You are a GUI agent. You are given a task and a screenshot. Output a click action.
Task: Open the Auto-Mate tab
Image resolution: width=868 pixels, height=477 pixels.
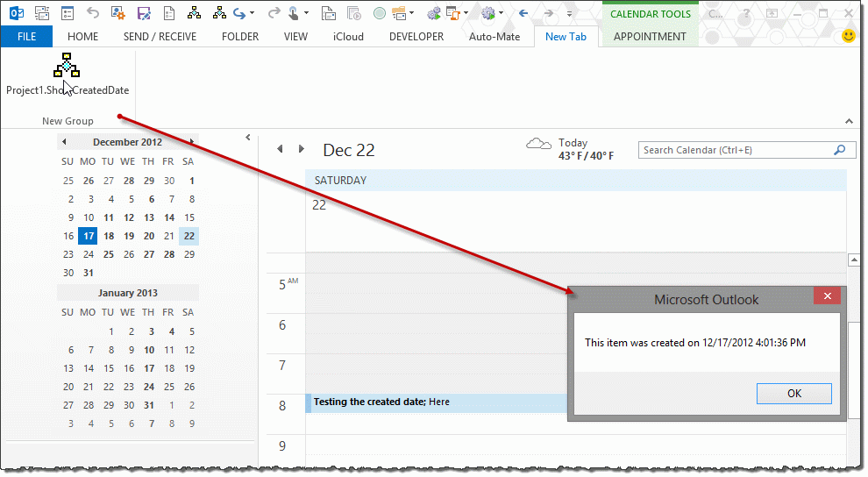pos(494,37)
